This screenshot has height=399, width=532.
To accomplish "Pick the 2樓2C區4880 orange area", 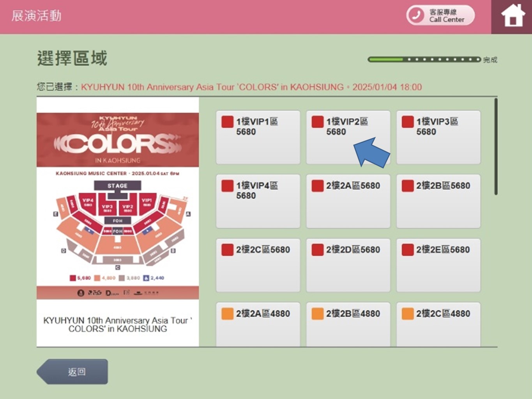I will [438, 324].
